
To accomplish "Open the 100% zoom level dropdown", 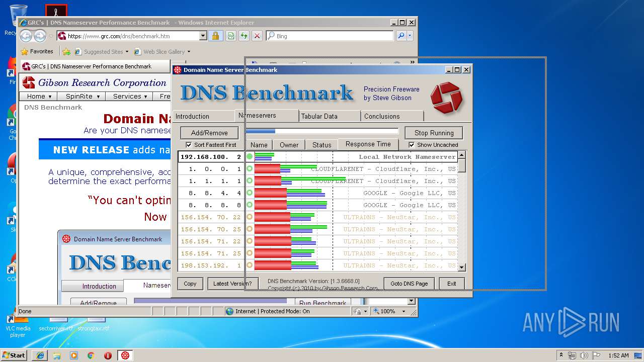I will pos(404,311).
